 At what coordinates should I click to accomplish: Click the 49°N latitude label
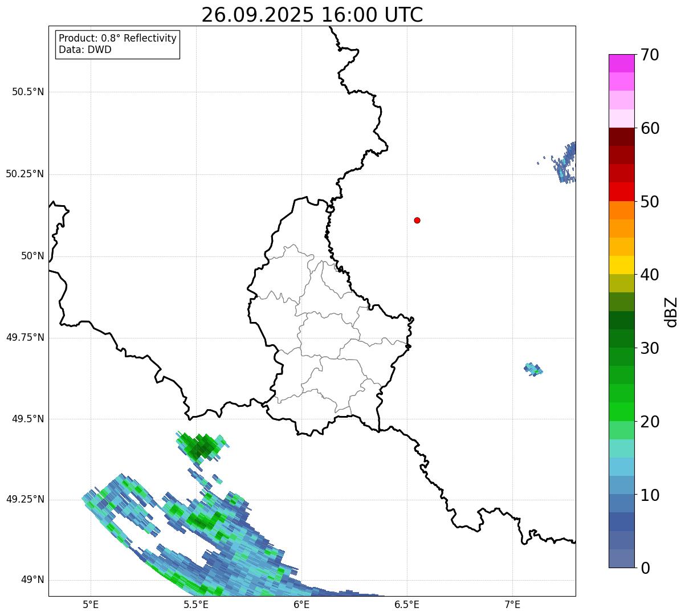pyautogui.click(x=32, y=580)
